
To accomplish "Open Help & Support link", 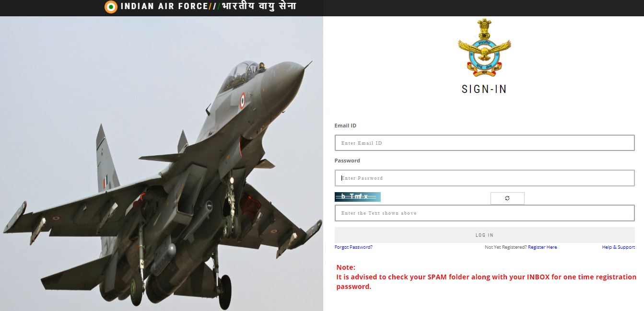I will (618, 247).
